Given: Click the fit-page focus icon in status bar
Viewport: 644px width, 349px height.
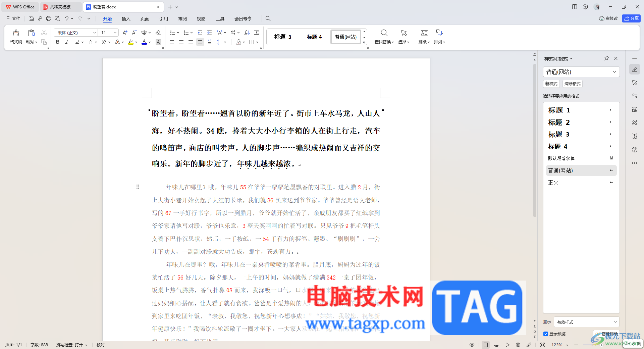Looking at the screenshot, I should point(542,345).
